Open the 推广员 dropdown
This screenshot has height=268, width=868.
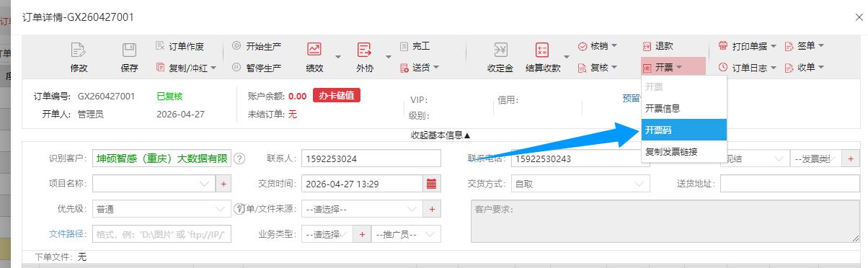click(x=406, y=234)
